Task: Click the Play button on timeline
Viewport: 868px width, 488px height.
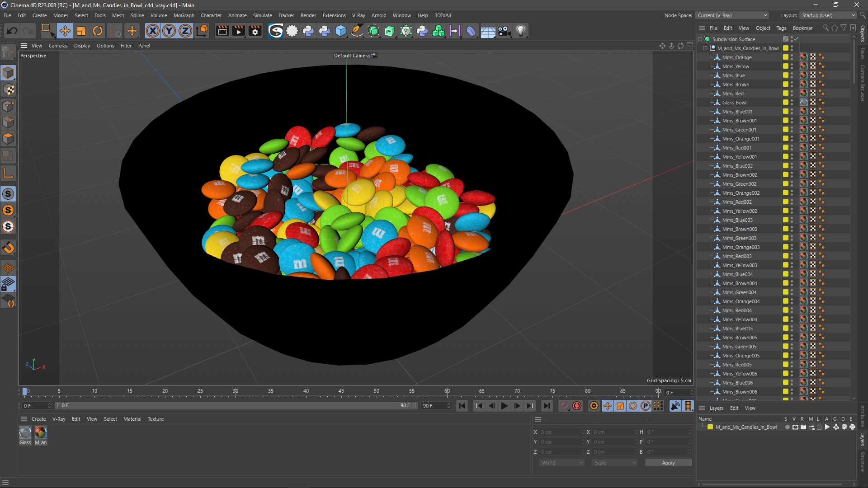Action: click(505, 405)
